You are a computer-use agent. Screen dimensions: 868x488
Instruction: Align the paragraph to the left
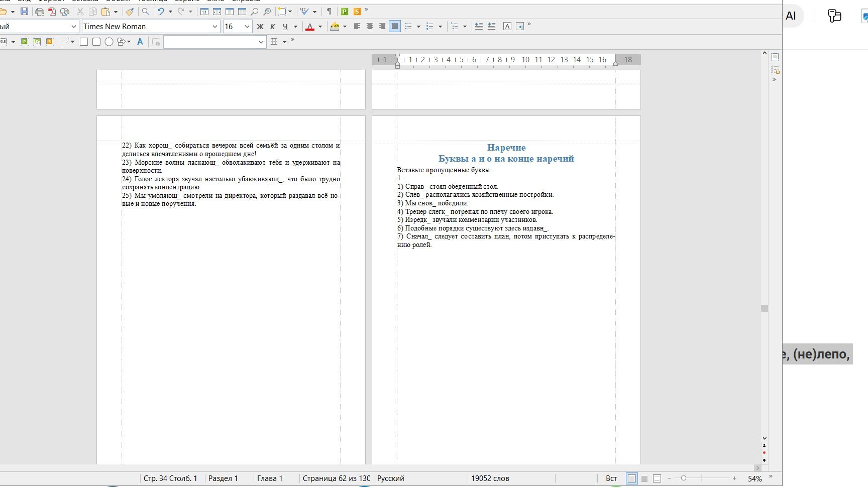(357, 27)
